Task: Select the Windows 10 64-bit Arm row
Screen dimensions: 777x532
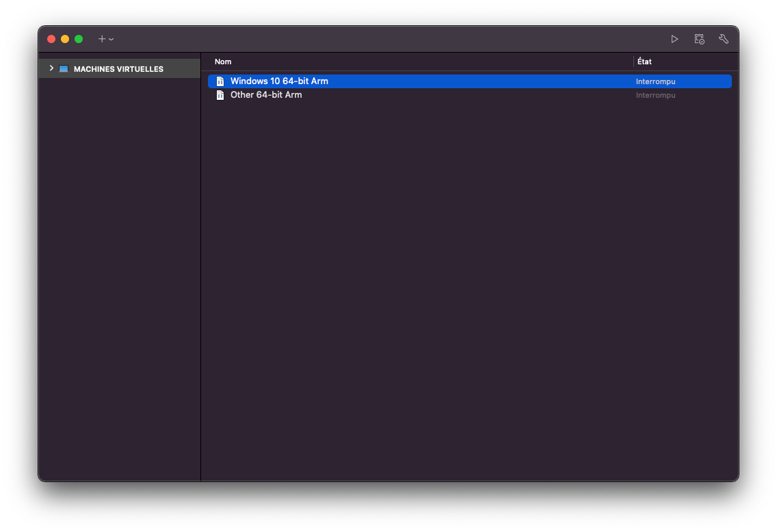Action: pyautogui.click(x=470, y=81)
